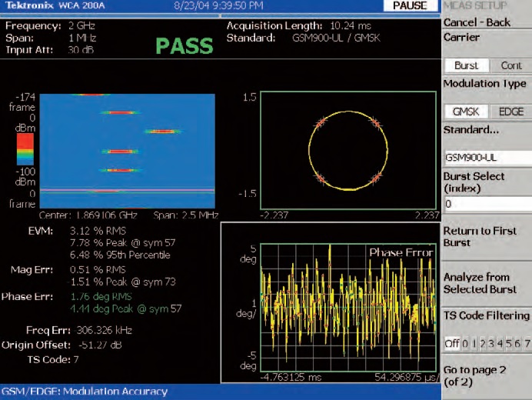Switch carrier mode to Cont

pyautogui.click(x=510, y=66)
